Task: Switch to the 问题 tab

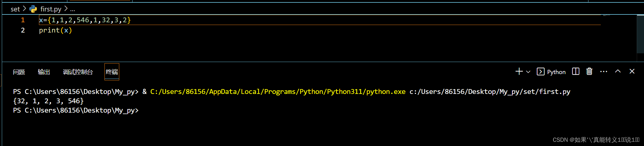Action: (19, 72)
